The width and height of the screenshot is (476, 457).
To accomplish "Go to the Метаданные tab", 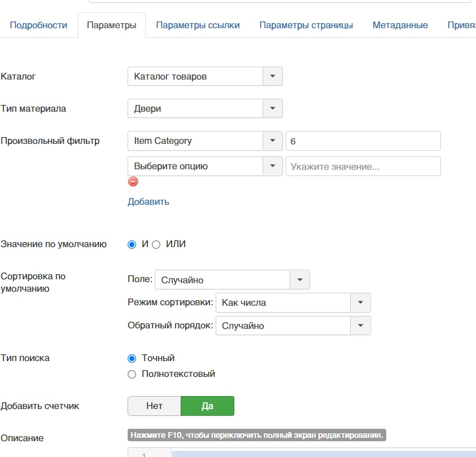I will [x=400, y=25].
